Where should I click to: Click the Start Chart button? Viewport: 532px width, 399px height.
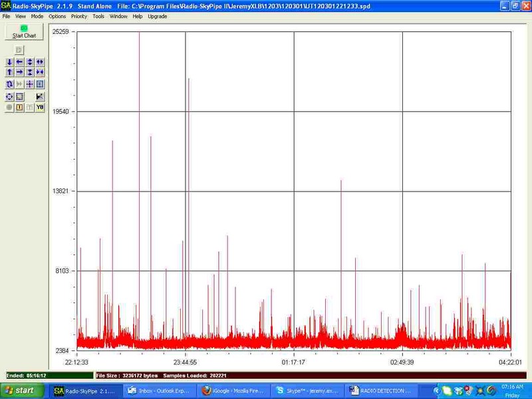click(25, 32)
